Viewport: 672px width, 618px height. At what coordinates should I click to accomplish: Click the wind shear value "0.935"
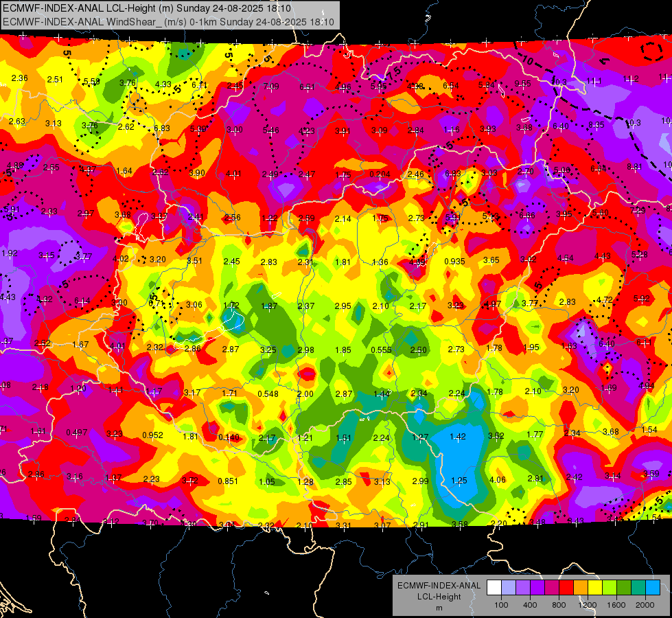pyautogui.click(x=454, y=261)
